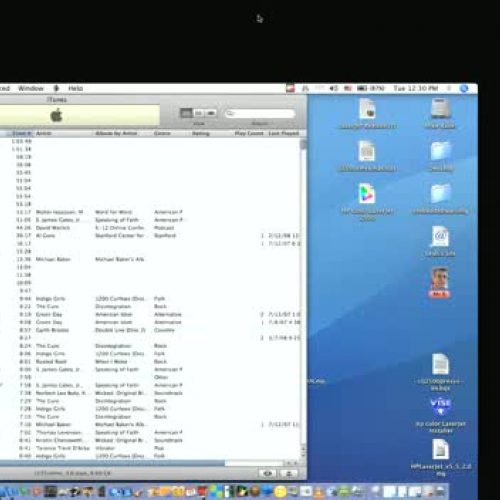Open the AppleScript menu icon
Viewport: 500px width, 500px height.
[56, 88]
